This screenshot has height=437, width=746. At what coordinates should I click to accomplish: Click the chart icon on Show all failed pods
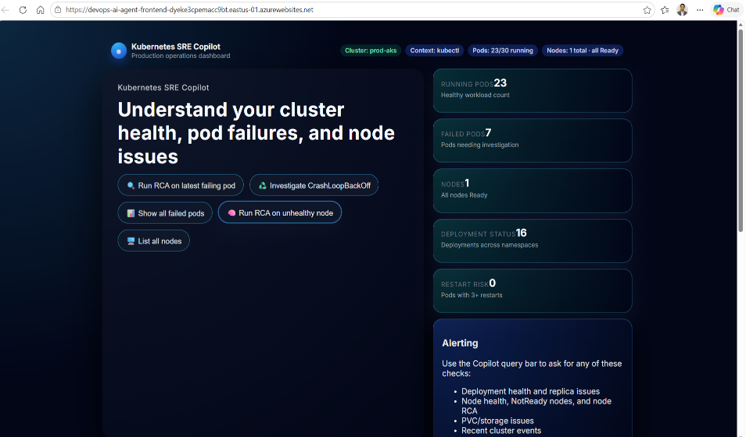pos(131,214)
